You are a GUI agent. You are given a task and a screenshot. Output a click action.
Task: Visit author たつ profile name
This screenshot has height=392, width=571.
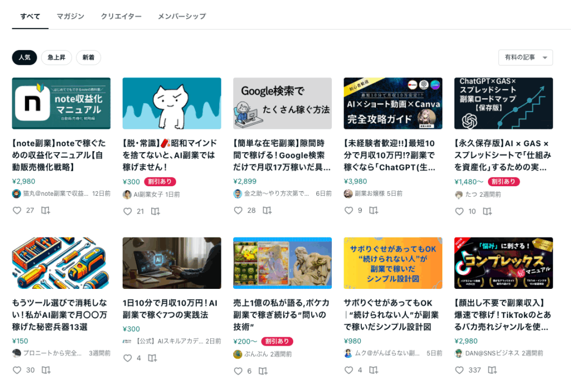[471, 195]
